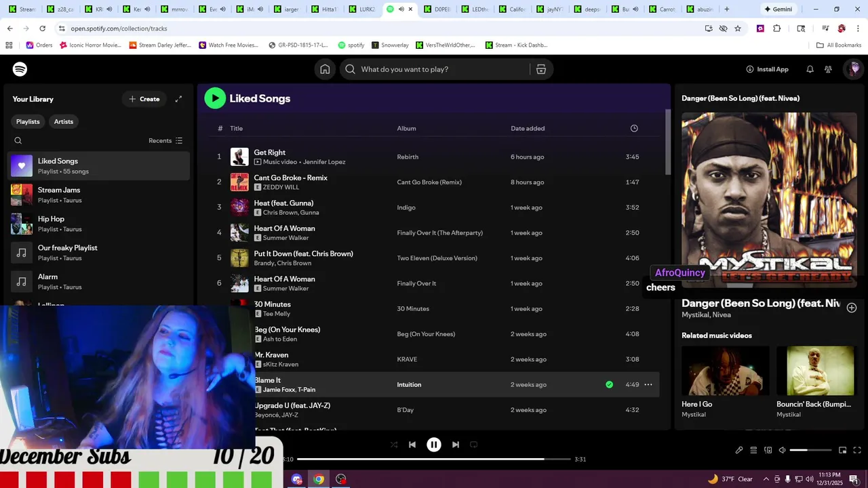Open the notifications bell
The width and height of the screenshot is (868, 488).
tap(810, 69)
